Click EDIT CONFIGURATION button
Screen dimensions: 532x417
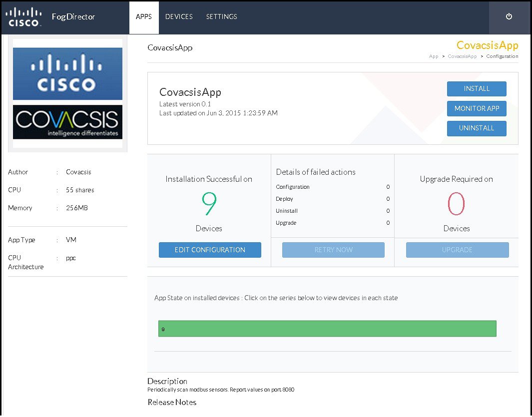(210, 250)
